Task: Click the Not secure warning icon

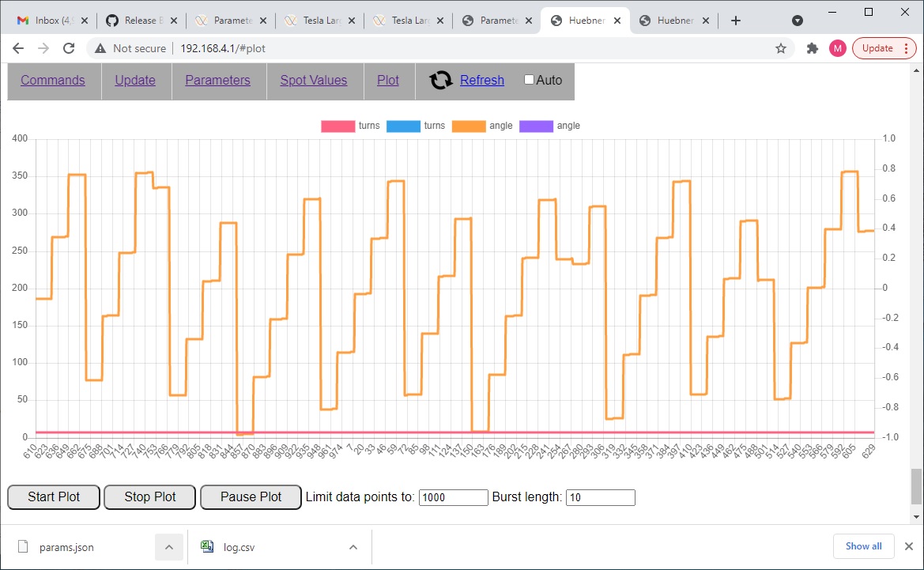Action: click(100, 48)
